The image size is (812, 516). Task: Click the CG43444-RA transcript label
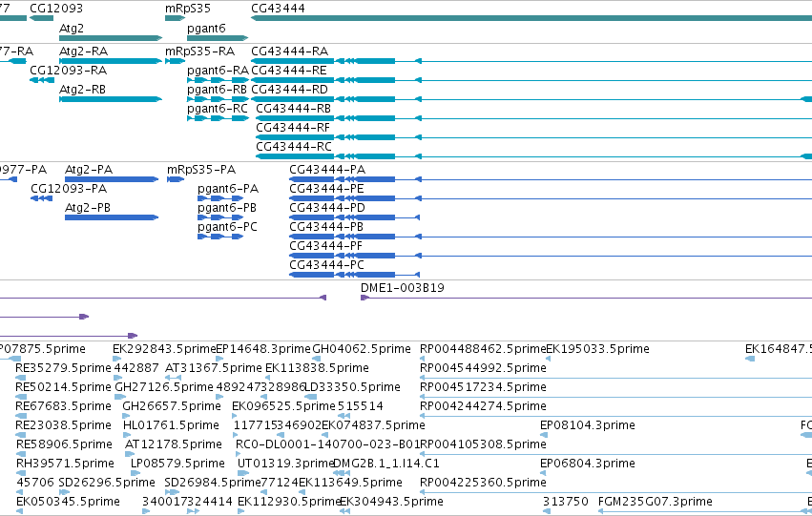[289, 52]
